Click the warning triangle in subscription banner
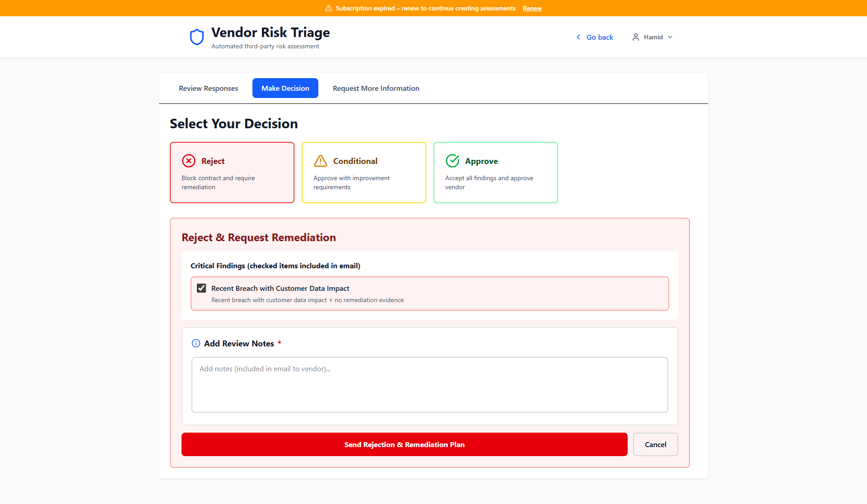The image size is (867, 504). [329, 8]
